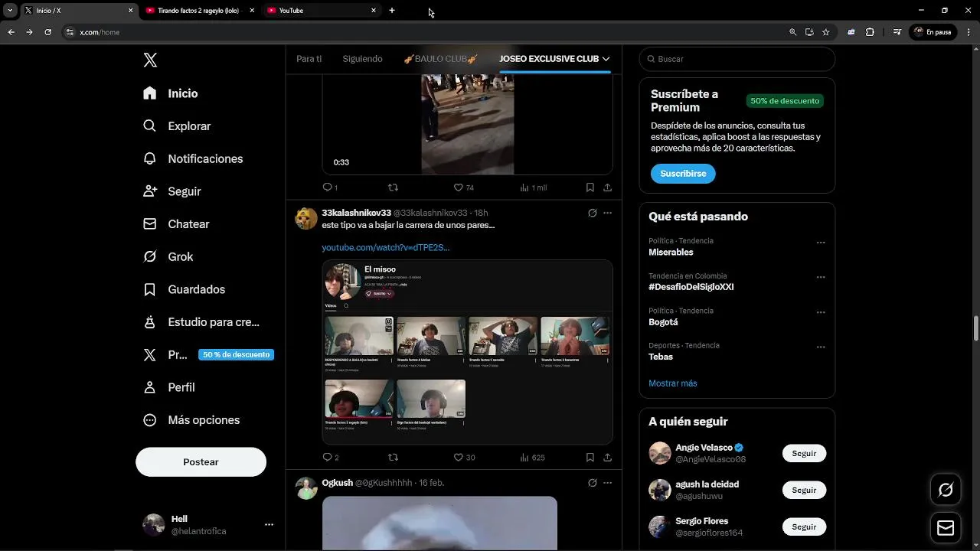Open 33kalashnikov33 profile avatar
The image size is (980, 551).
[x=306, y=218]
